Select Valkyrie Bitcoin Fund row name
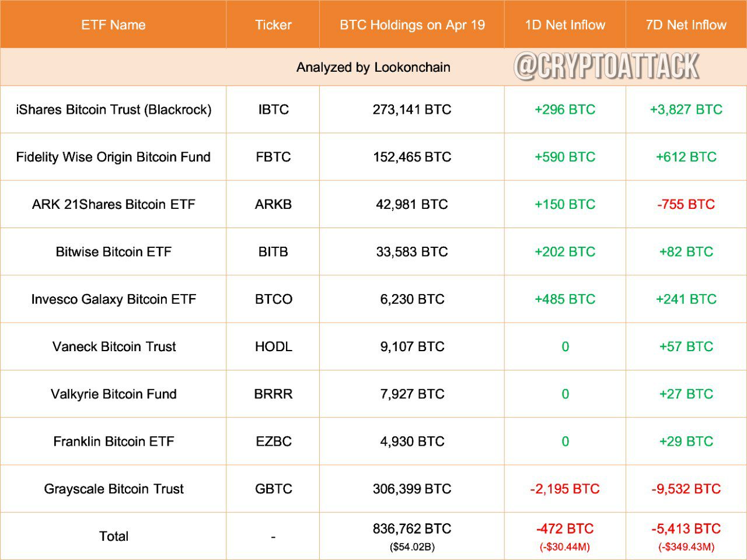 (x=113, y=394)
